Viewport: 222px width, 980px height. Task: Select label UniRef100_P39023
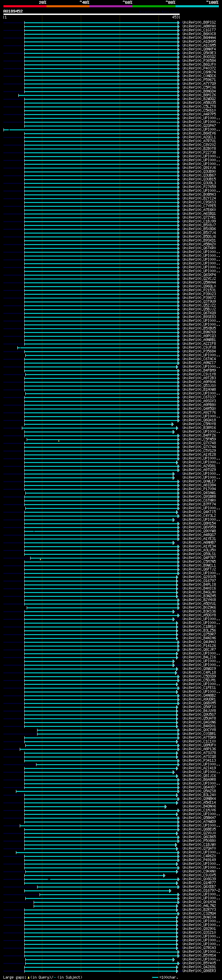click(x=199, y=294)
